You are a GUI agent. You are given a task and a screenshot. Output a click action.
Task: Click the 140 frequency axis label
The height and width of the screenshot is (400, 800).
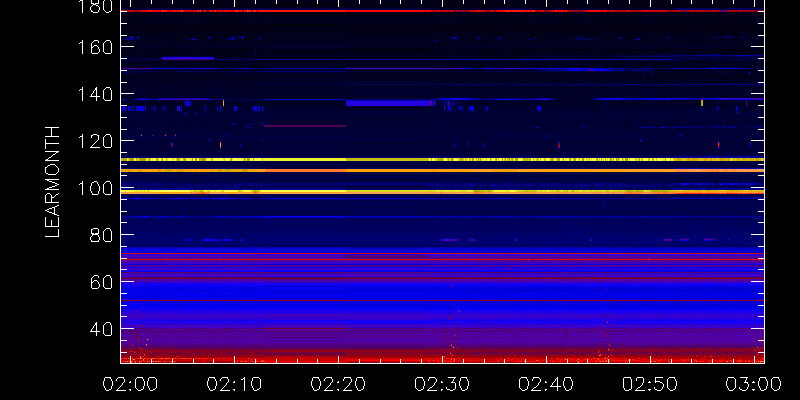pos(95,94)
